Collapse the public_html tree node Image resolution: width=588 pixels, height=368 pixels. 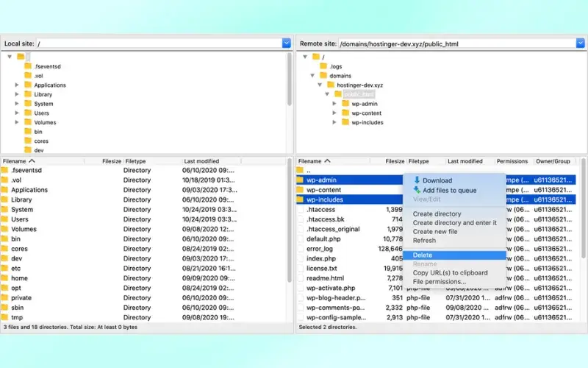[x=327, y=94]
